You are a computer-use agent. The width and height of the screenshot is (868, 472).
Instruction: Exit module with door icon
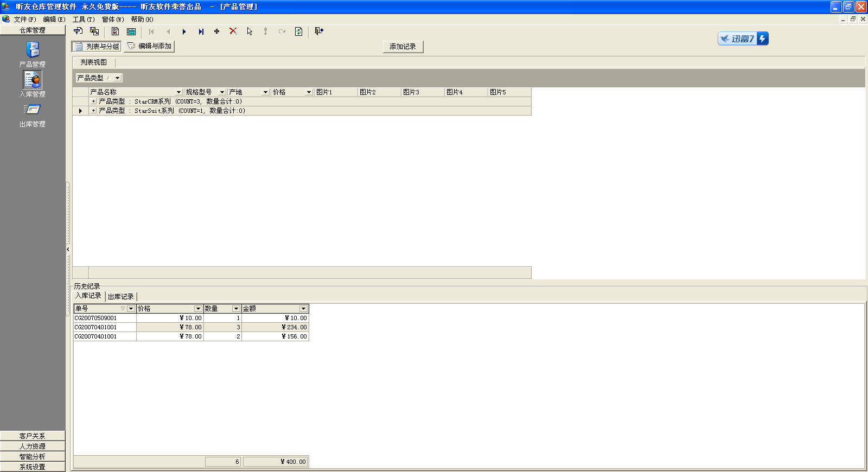pyautogui.click(x=319, y=31)
